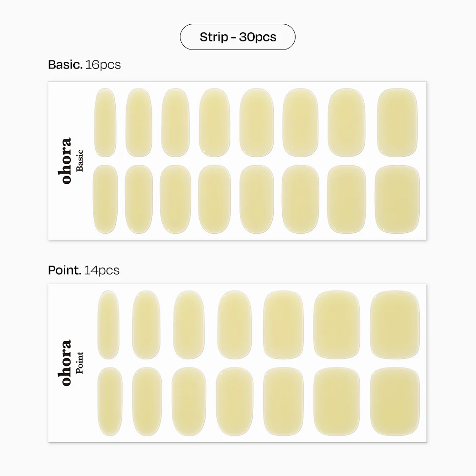
Task: Choose the narrowest strip in Point lower row
Action: click(x=109, y=402)
